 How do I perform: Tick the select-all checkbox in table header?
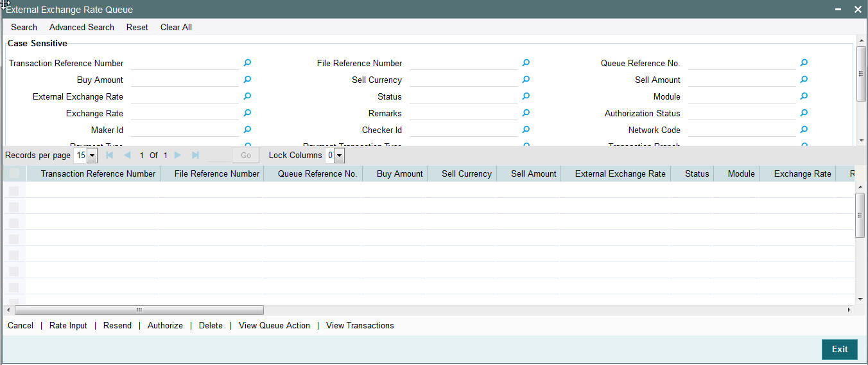[x=13, y=174]
